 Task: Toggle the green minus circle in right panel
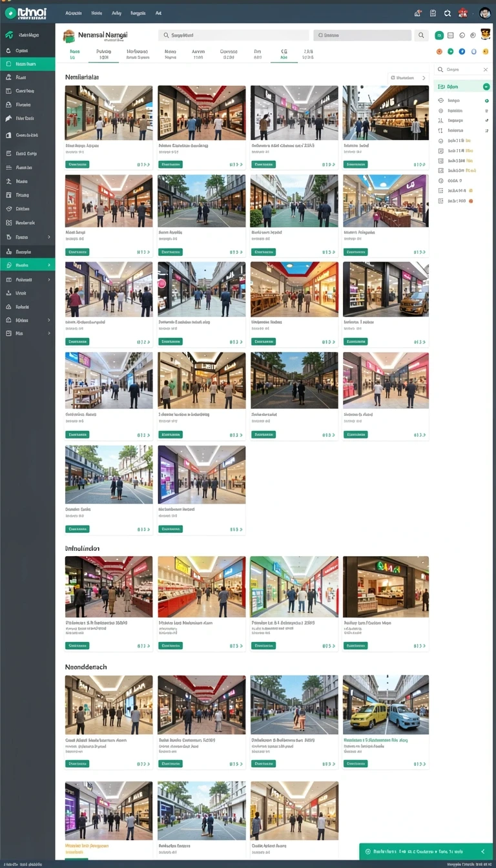486,87
